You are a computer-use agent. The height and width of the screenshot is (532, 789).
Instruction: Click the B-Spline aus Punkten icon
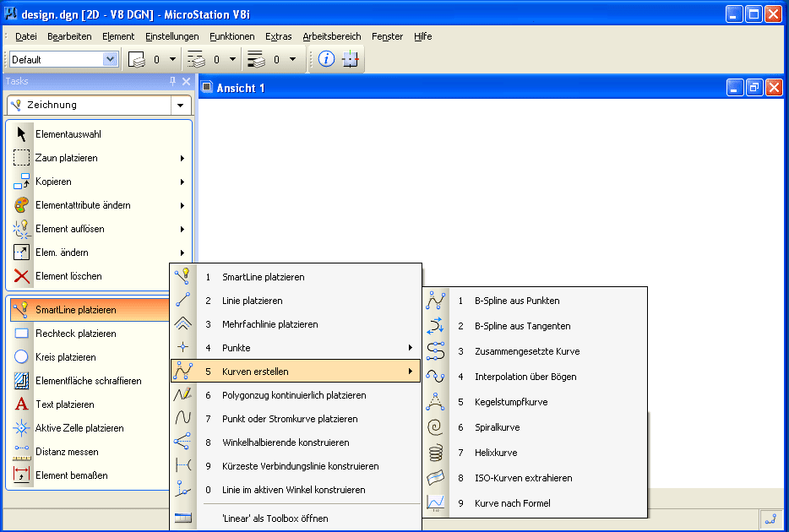point(435,301)
